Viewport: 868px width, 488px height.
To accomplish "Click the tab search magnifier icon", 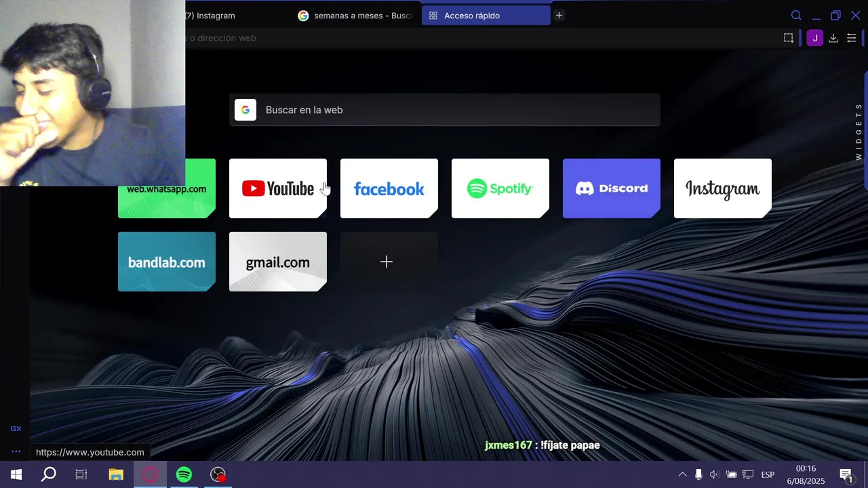I will point(796,16).
